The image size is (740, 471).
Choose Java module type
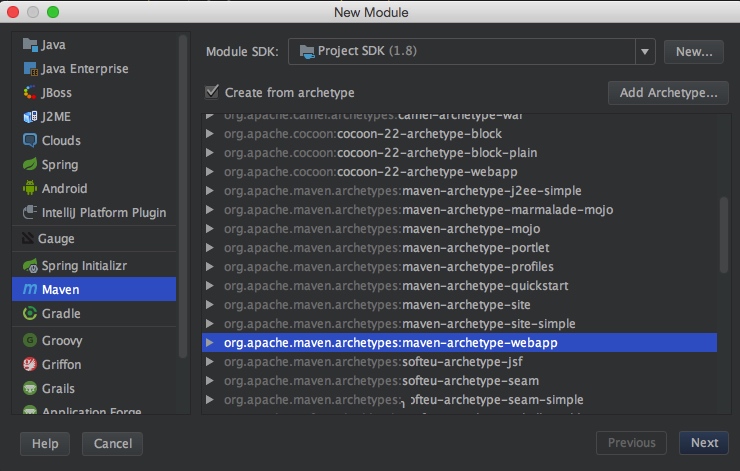pos(94,45)
